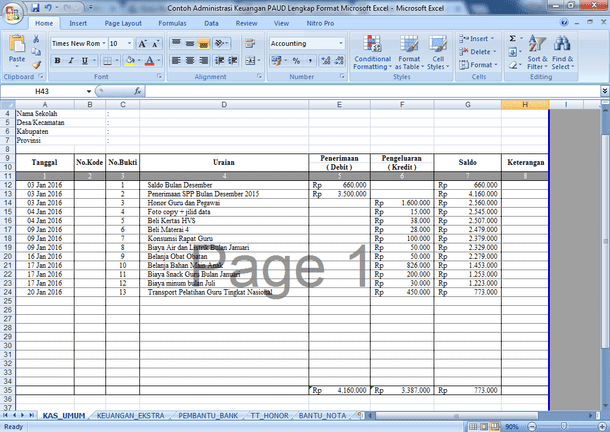This screenshot has width=610, height=432.
Task: Align cell text to the right
Action: pyautogui.click(x=203, y=61)
